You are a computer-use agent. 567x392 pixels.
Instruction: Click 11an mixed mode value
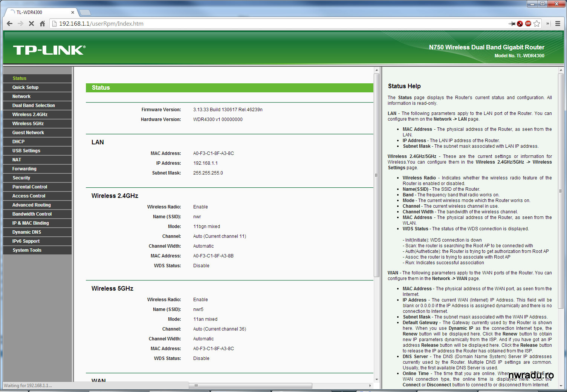(x=205, y=319)
